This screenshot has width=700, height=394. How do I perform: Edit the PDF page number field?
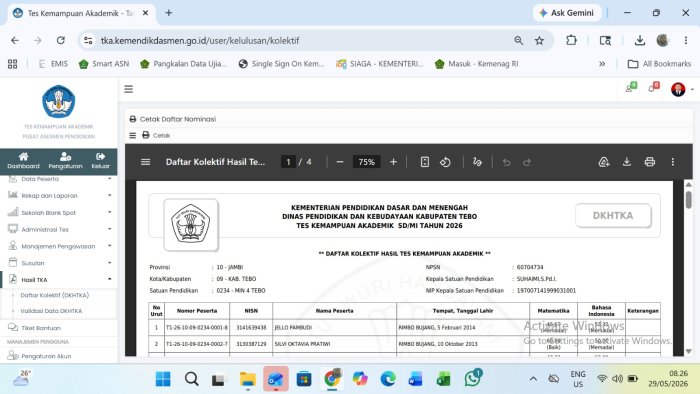tap(288, 162)
